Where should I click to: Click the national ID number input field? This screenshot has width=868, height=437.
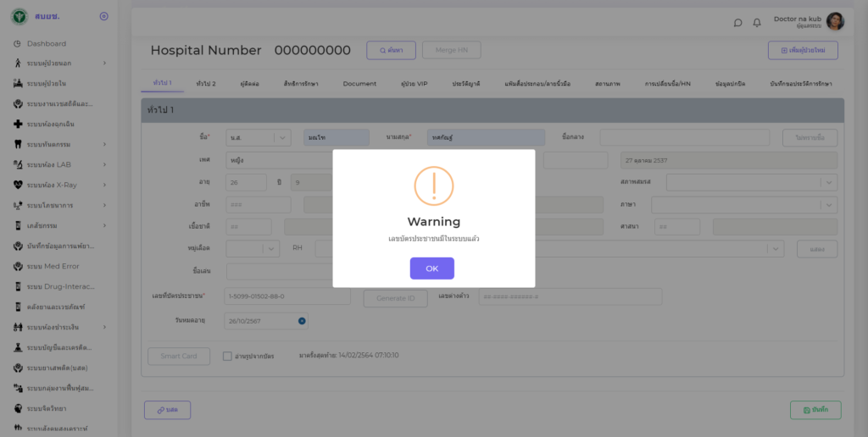click(287, 297)
